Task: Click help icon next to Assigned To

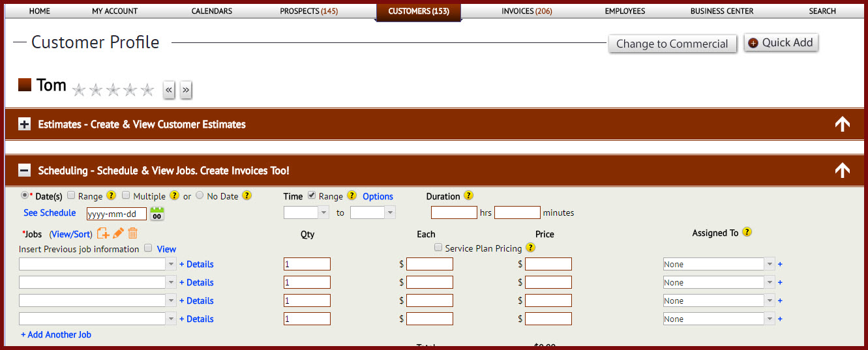Action: pyautogui.click(x=747, y=232)
